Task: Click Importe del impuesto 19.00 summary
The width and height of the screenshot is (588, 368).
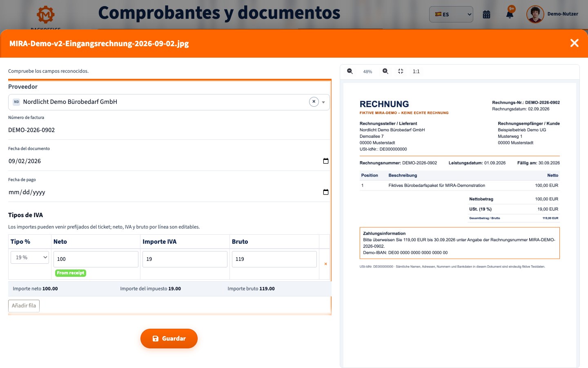Action: [150, 289]
